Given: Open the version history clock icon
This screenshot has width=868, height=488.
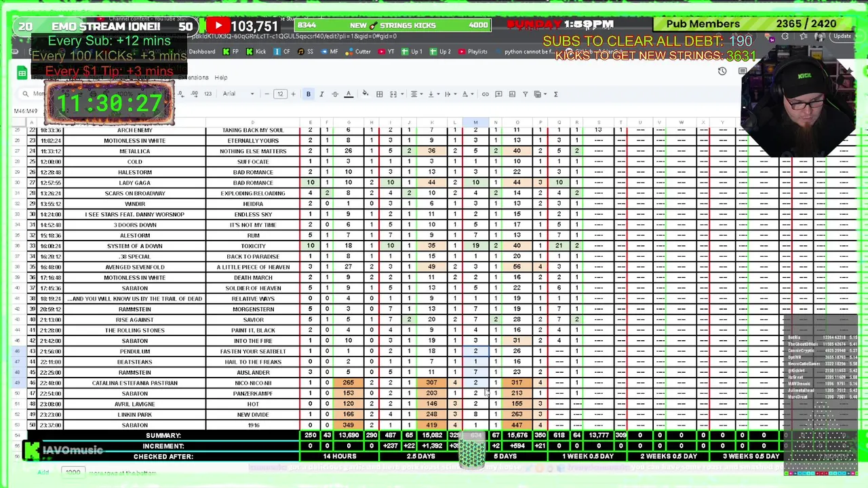Looking at the screenshot, I should 722,71.
